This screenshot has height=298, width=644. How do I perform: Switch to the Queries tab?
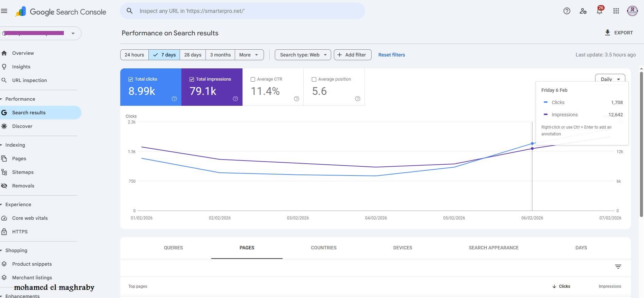(173, 248)
